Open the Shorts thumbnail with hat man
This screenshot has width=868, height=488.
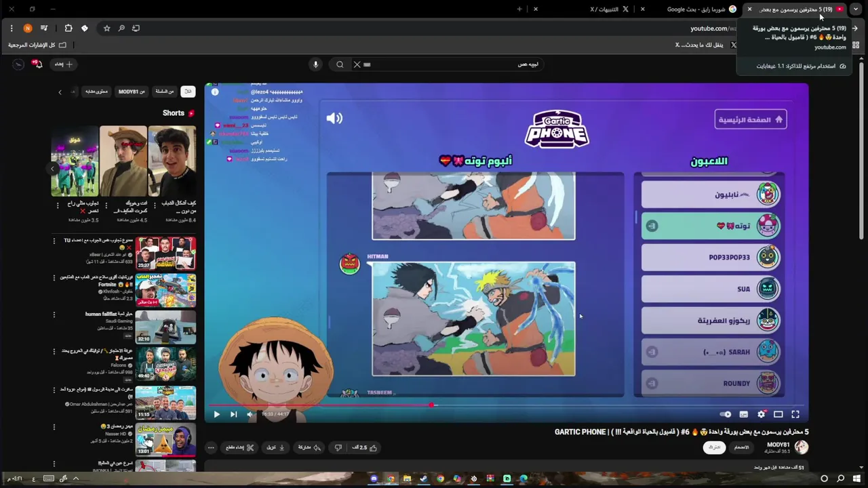(123, 161)
